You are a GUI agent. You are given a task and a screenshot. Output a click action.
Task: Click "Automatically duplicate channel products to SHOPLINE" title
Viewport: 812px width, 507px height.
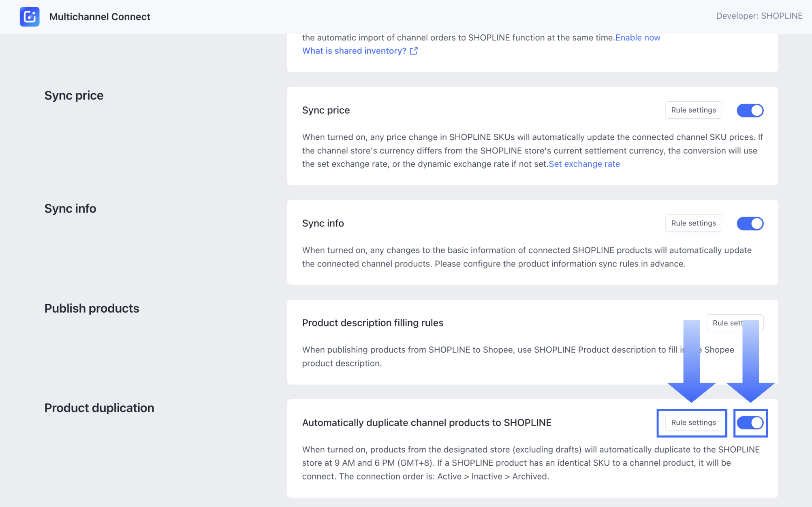[426, 423]
